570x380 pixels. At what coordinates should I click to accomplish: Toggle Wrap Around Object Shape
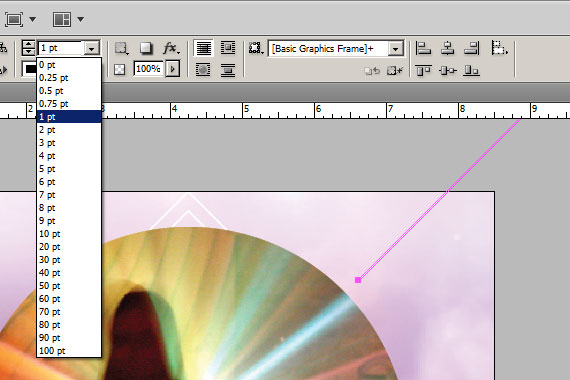203,69
